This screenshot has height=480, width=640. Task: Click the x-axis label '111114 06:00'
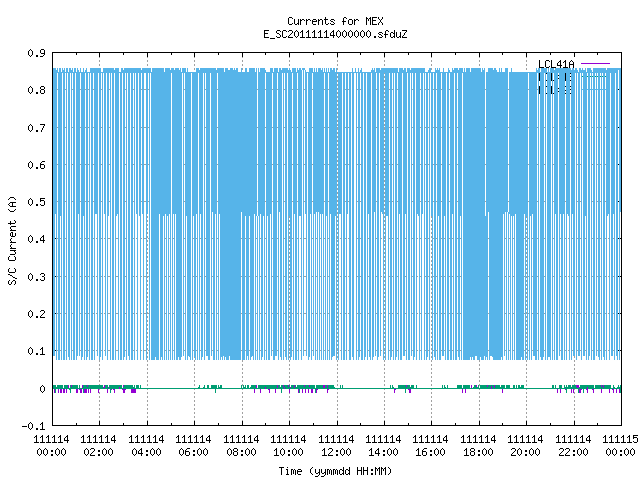click(193, 446)
